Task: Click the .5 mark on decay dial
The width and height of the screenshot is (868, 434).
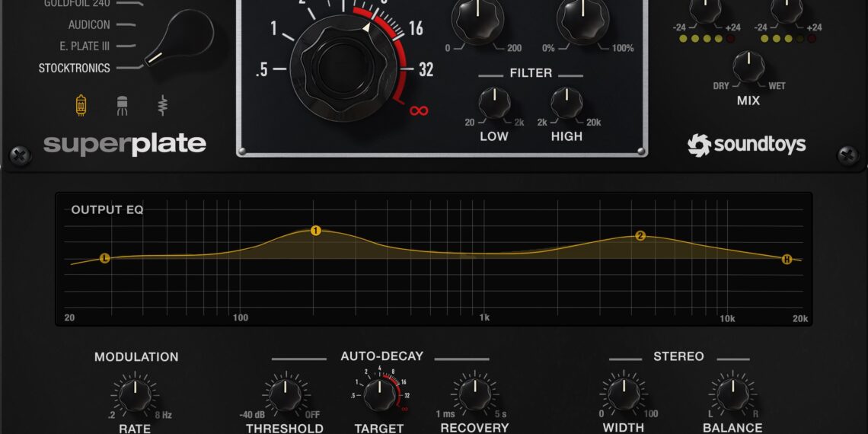Action: coord(262,70)
